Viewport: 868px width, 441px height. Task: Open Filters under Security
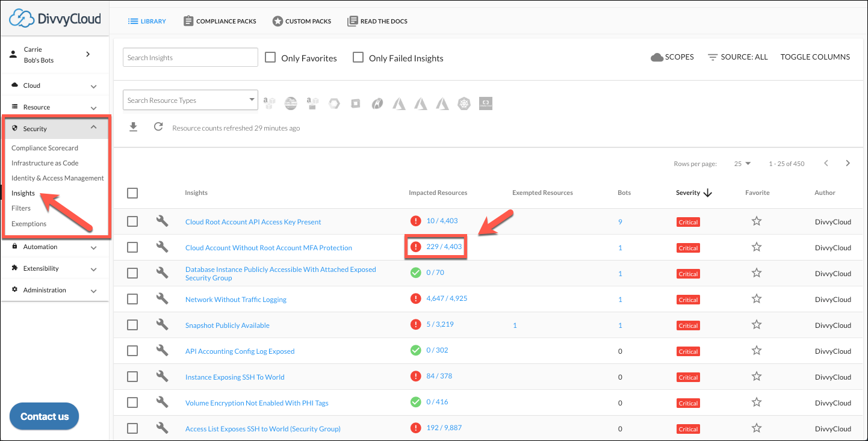pos(21,208)
